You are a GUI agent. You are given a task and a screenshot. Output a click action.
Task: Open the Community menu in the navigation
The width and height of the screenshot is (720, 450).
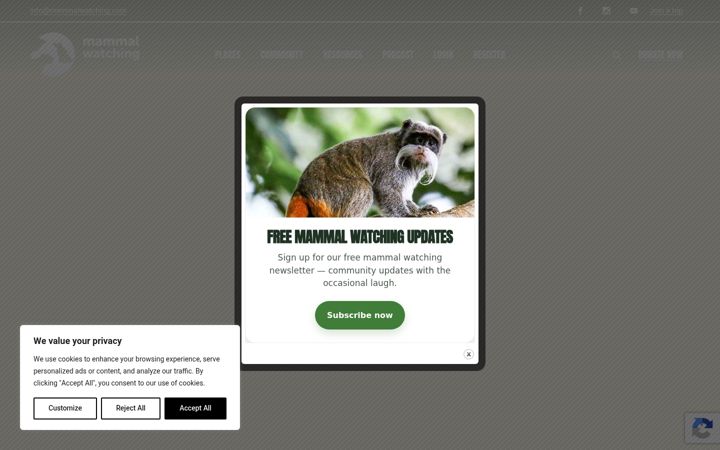[x=281, y=55]
